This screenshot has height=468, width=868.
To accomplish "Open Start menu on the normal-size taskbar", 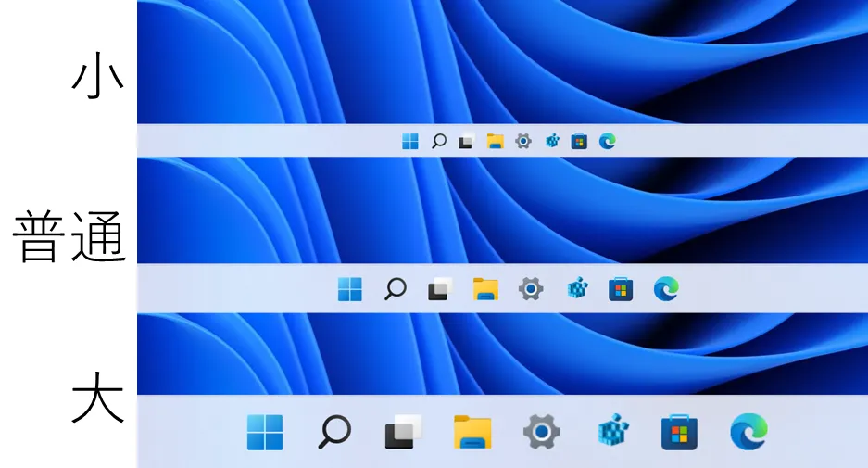I will pyautogui.click(x=350, y=289).
